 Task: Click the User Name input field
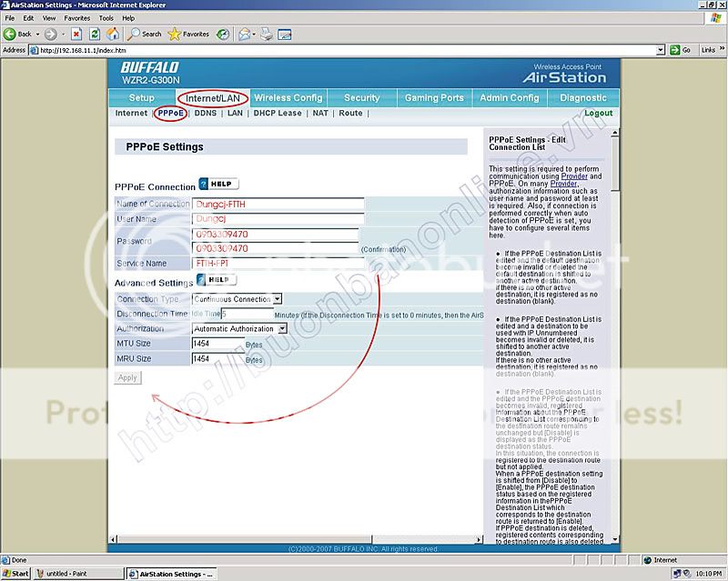[x=278, y=218]
